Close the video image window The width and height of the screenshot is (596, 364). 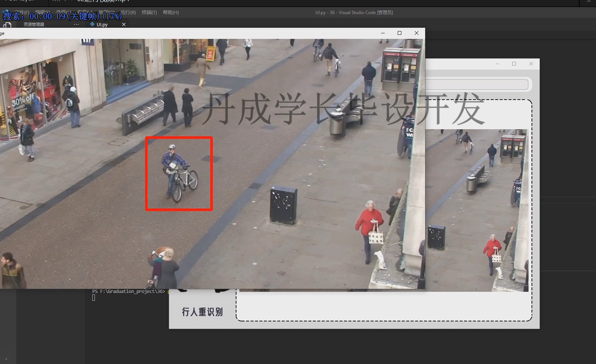click(417, 33)
